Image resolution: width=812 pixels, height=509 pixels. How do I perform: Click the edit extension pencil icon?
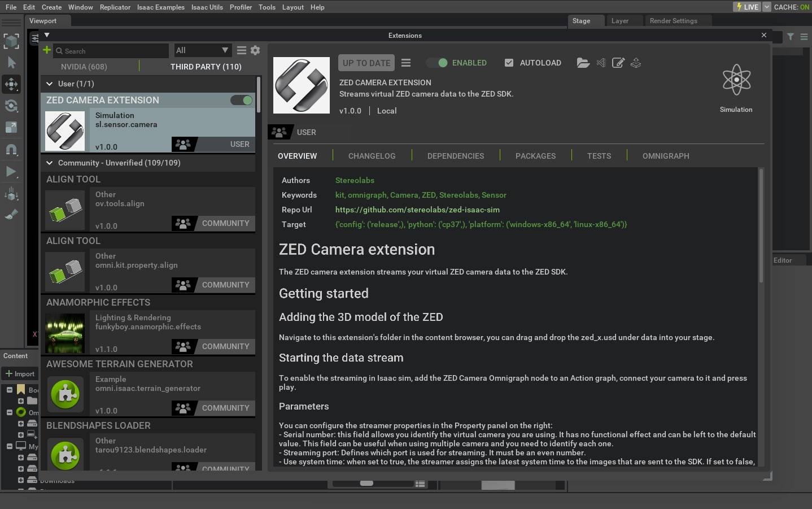618,63
